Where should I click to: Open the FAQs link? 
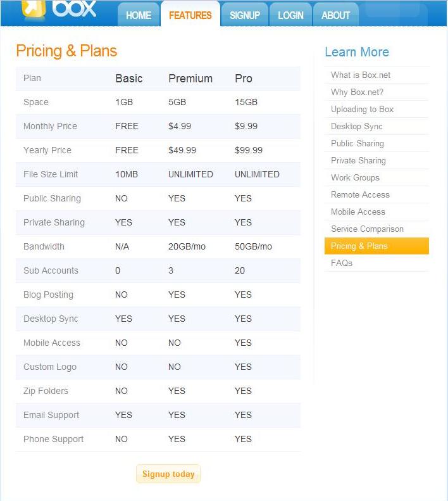click(341, 263)
